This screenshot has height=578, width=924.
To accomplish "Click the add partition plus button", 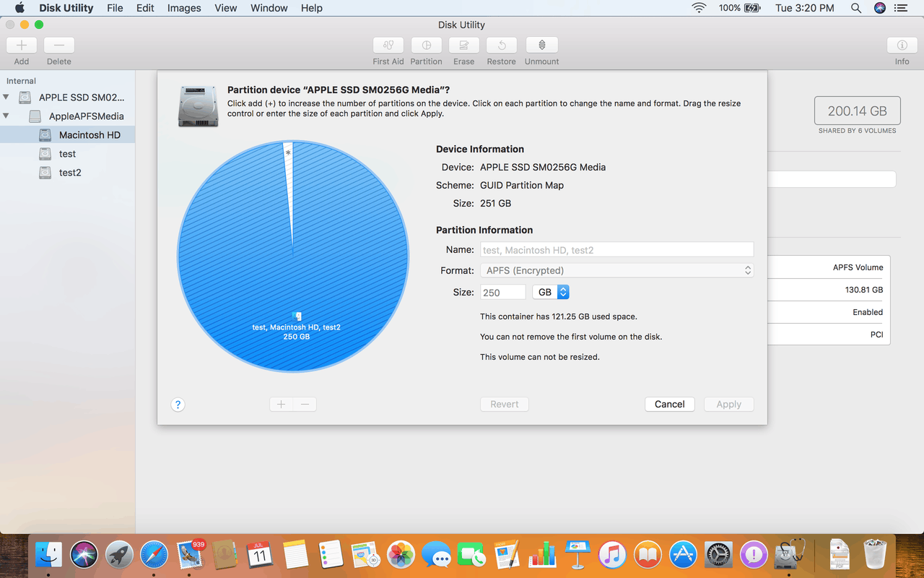I will pos(281,405).
